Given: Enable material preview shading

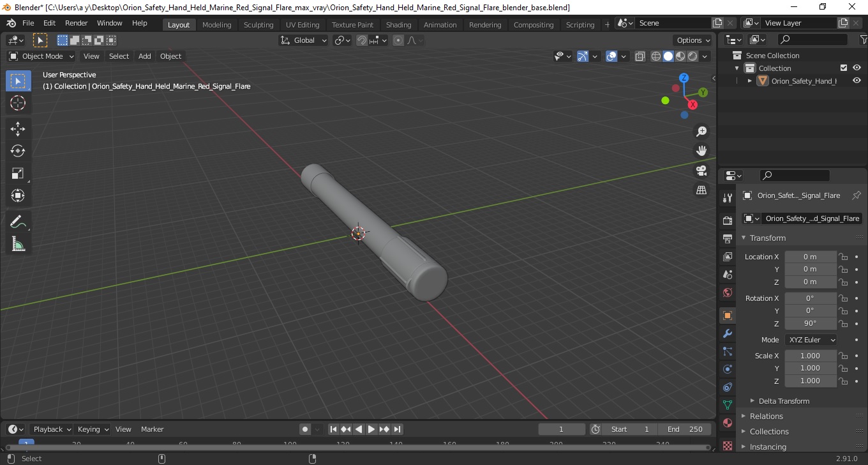Looking at the screenshot, I should [x=680, y=56].
